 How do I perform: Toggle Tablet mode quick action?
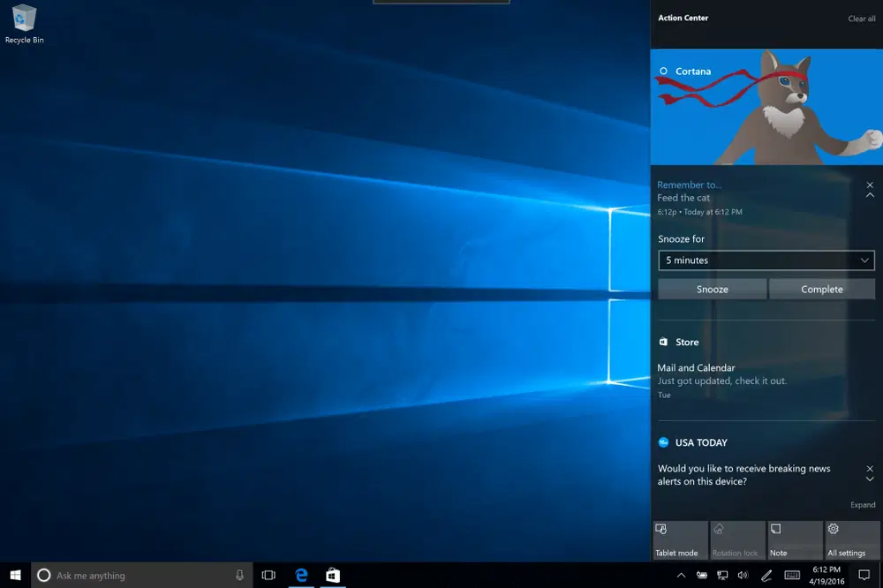679,539
